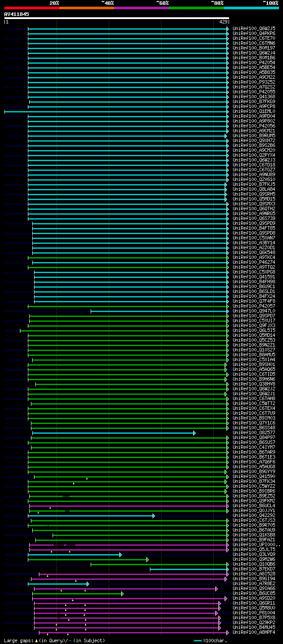Open hit UniRef100_C6TE70

point(254,38)
